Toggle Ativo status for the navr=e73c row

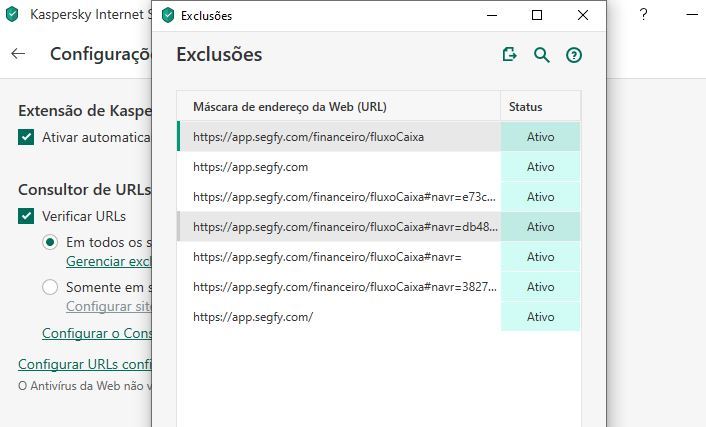(540, 197)
